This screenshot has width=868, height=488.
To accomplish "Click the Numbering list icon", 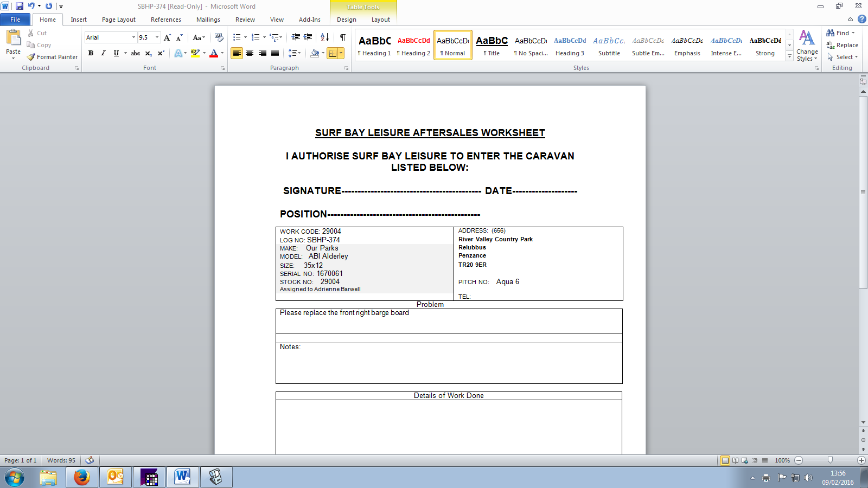I will click(256, 37).
